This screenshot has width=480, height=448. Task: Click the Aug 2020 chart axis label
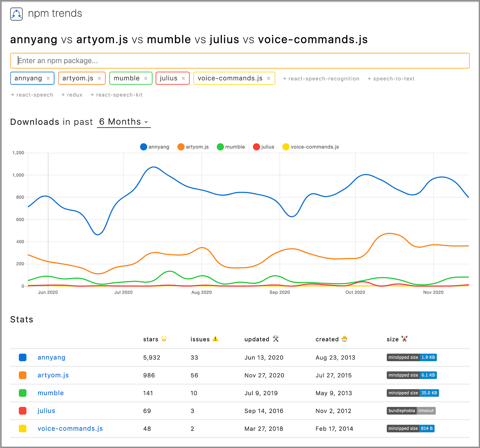(x=202, y=292)
